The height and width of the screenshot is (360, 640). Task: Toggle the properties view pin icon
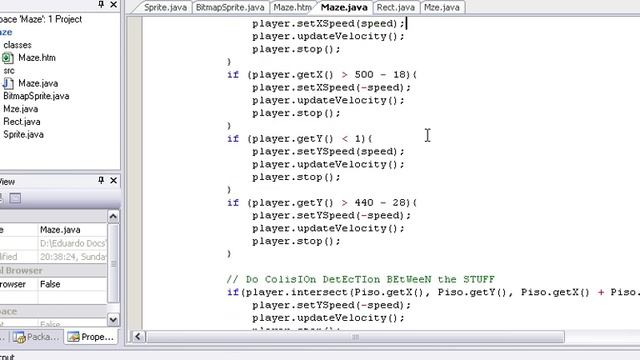click(x=100, y=180)
